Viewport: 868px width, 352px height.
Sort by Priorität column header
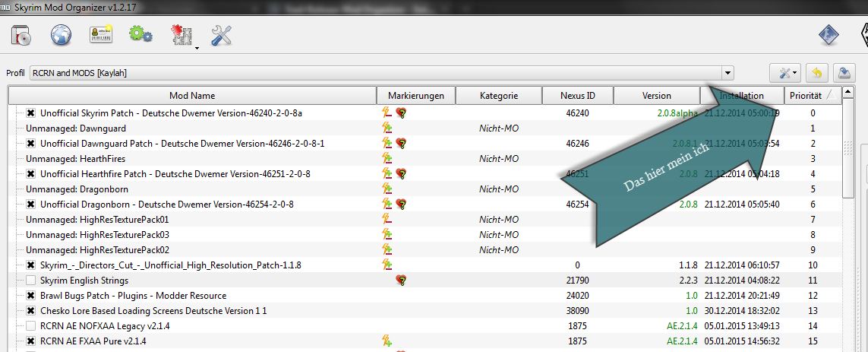(x=812, y=95)
